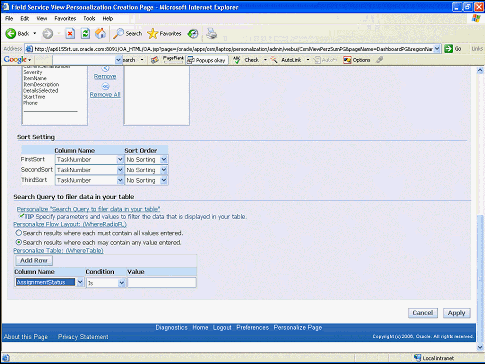Go to the Home page icon

[x=100, y=33]
